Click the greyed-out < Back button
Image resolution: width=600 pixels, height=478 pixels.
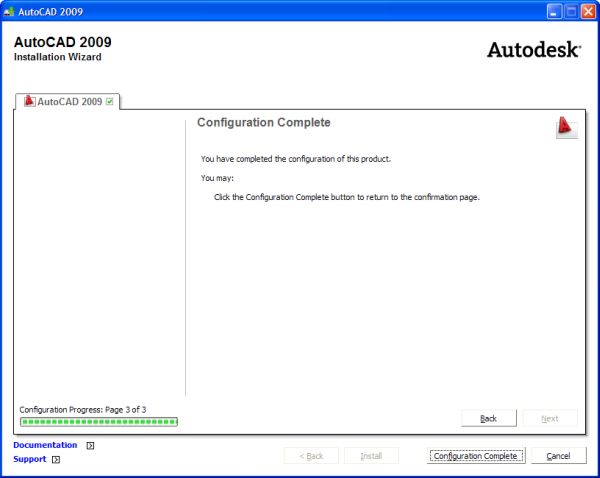point(311,455)
